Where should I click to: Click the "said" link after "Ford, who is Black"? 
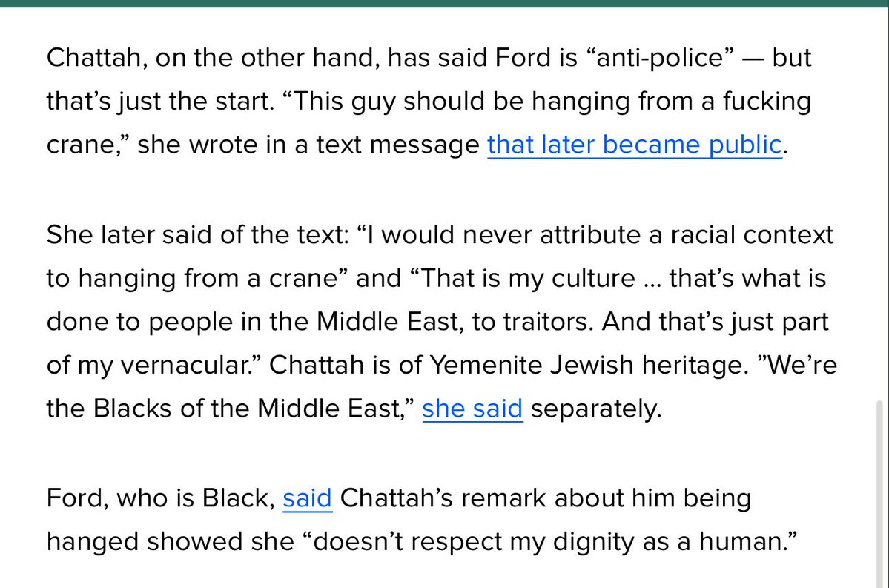point(308,498)
